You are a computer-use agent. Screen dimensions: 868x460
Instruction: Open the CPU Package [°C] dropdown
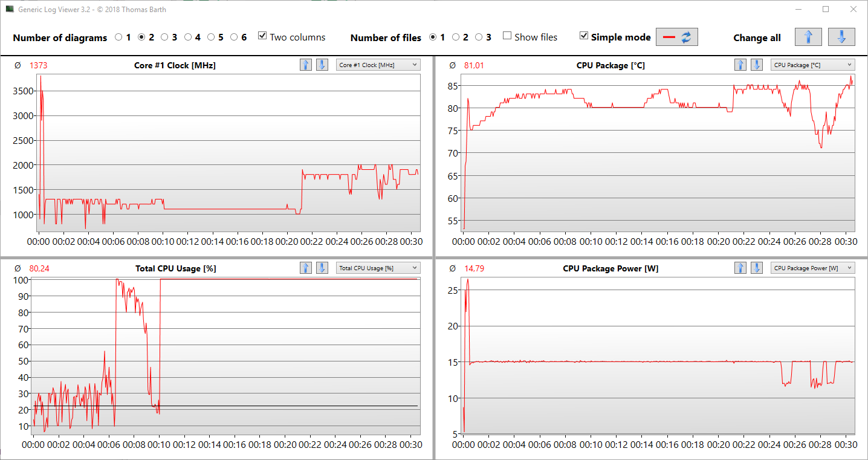coord(812,65)
